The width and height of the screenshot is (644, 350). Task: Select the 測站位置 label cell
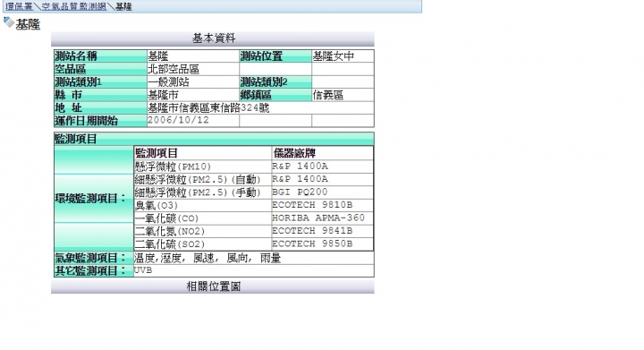tap(275, 55)
